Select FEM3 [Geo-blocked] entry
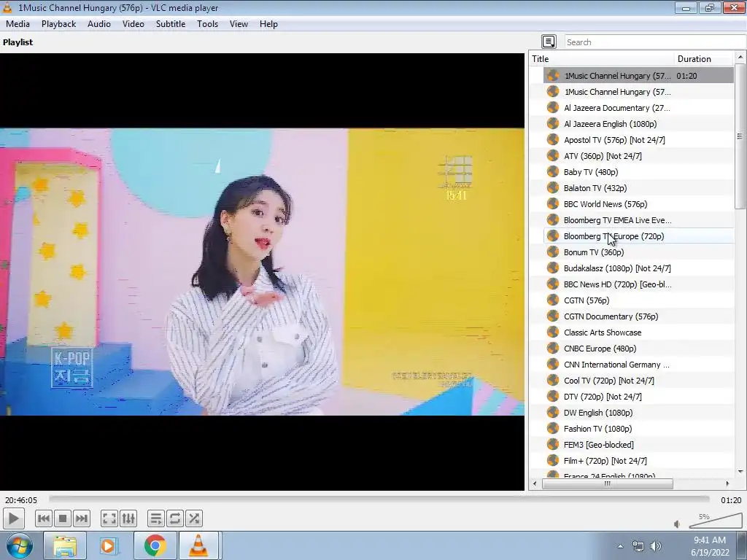The width and height of the screenshot is (747, 560). [638, 445]
